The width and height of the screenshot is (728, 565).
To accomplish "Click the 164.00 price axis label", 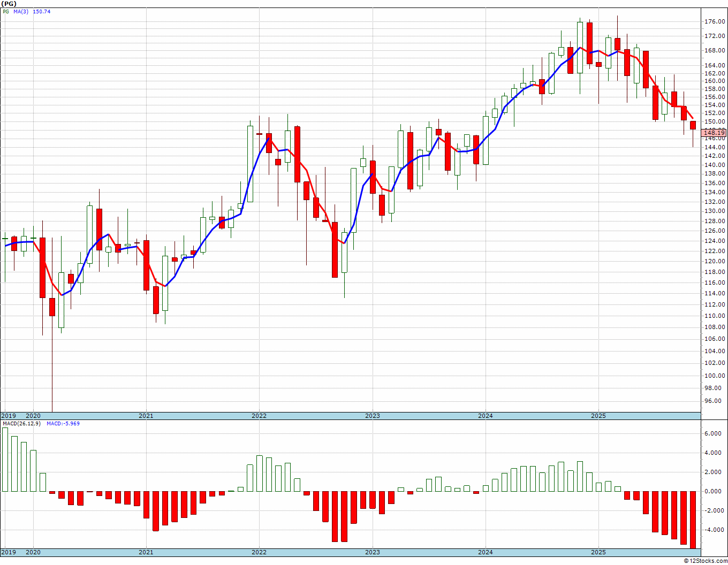I will pyautogui.click(x=715, y=66).
